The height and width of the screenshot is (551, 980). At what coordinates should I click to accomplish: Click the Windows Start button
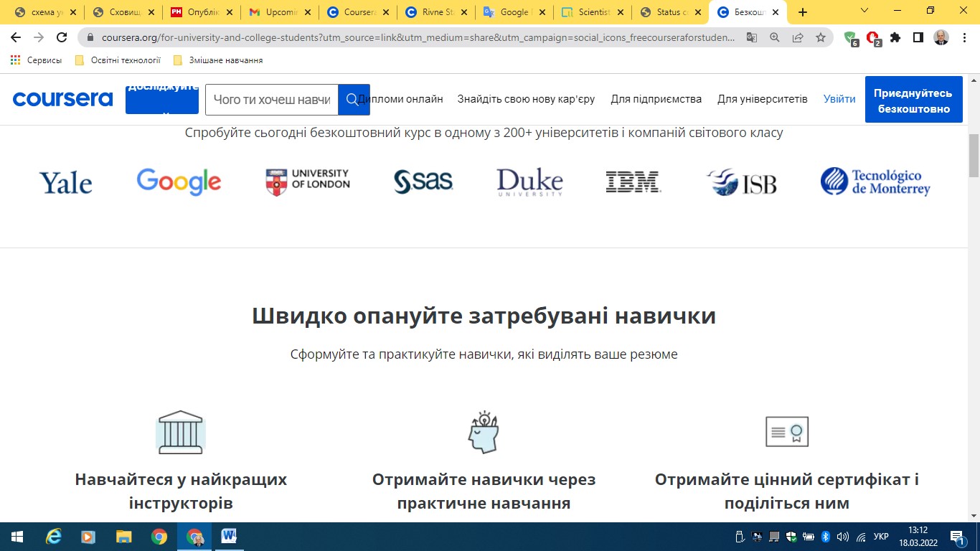coord(17,536)
